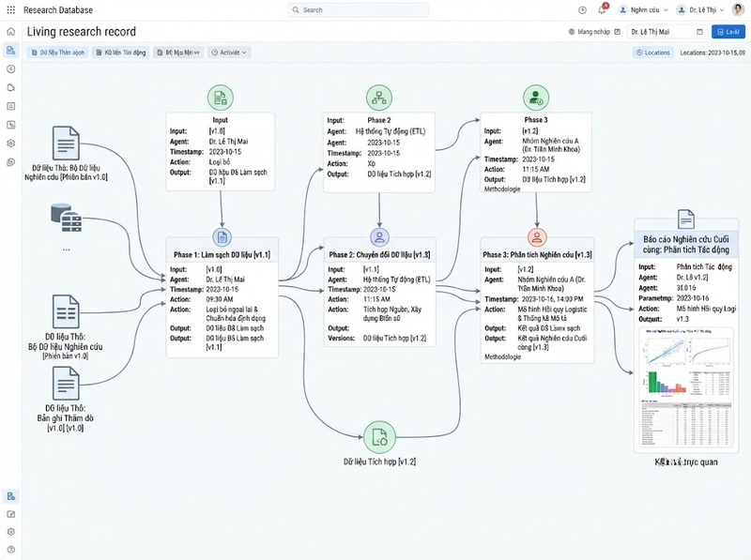Click the Dữ liệu Tích hợp [v1.2] node label

click(x=379, y=462)
